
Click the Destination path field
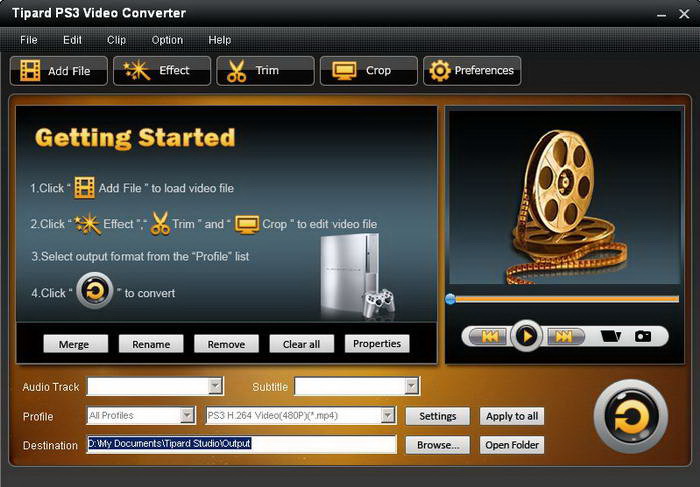click(242, 444)
